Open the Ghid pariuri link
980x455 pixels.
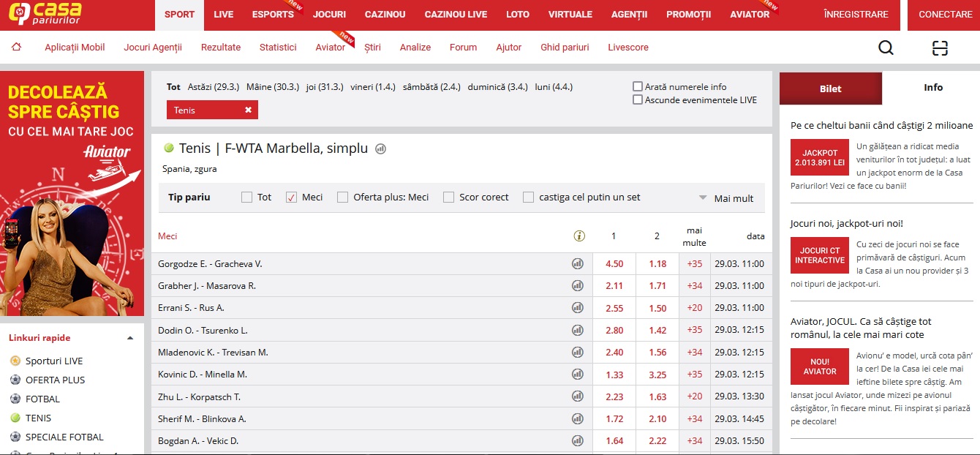565,48
